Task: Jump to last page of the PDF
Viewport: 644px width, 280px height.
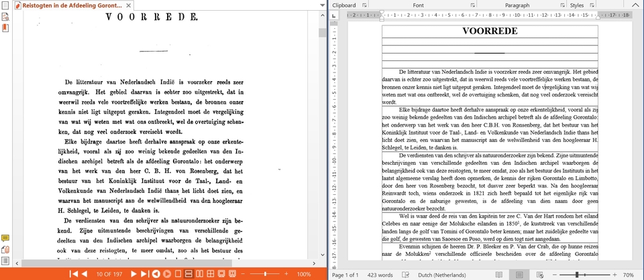Action: (145, 274)
